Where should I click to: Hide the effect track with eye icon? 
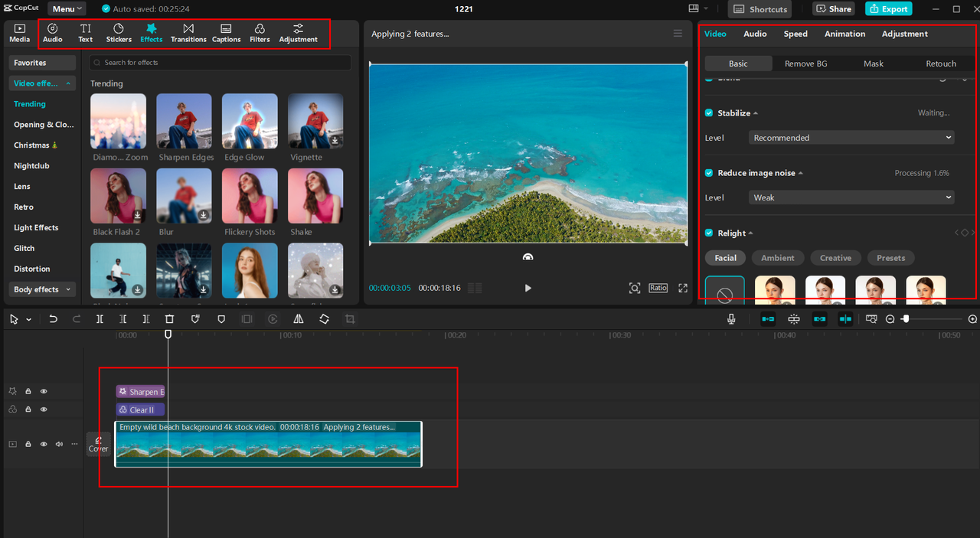[44, 391]
